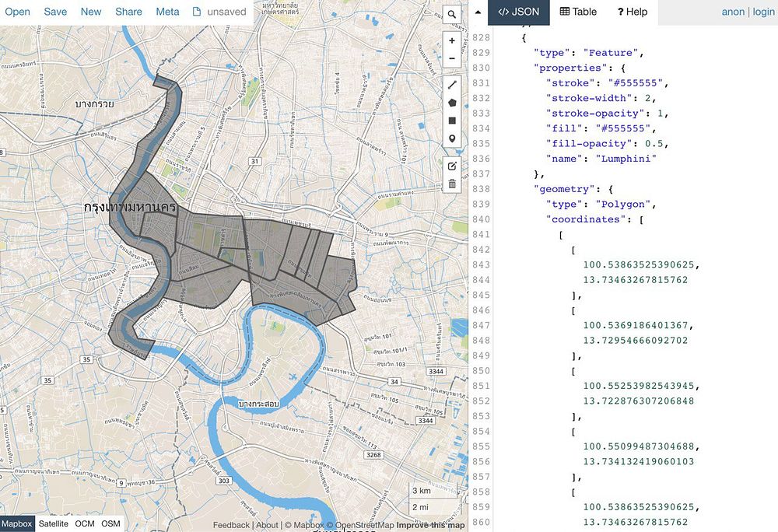The image size is (778, 532).
Task: Collapse the panel with the arrow button
Action: 477,12
